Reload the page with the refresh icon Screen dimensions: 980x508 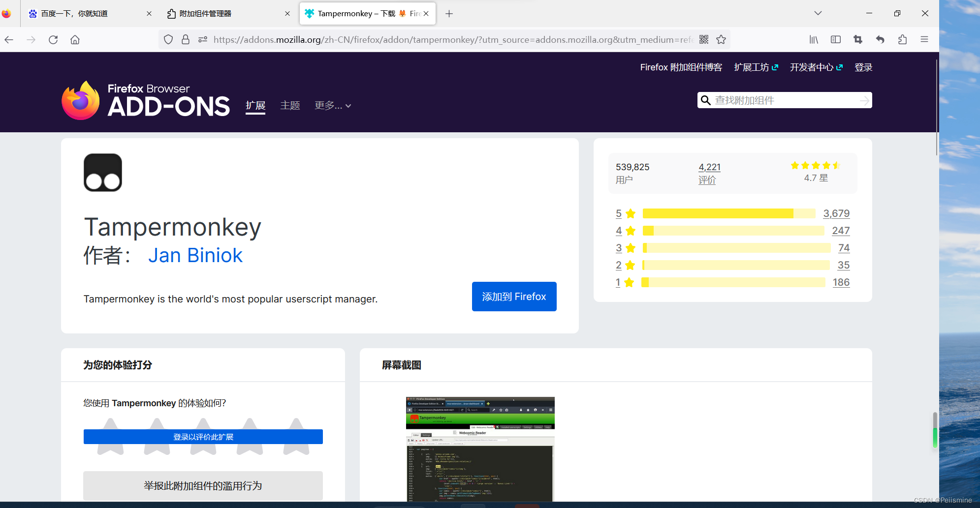coord(53,40)
